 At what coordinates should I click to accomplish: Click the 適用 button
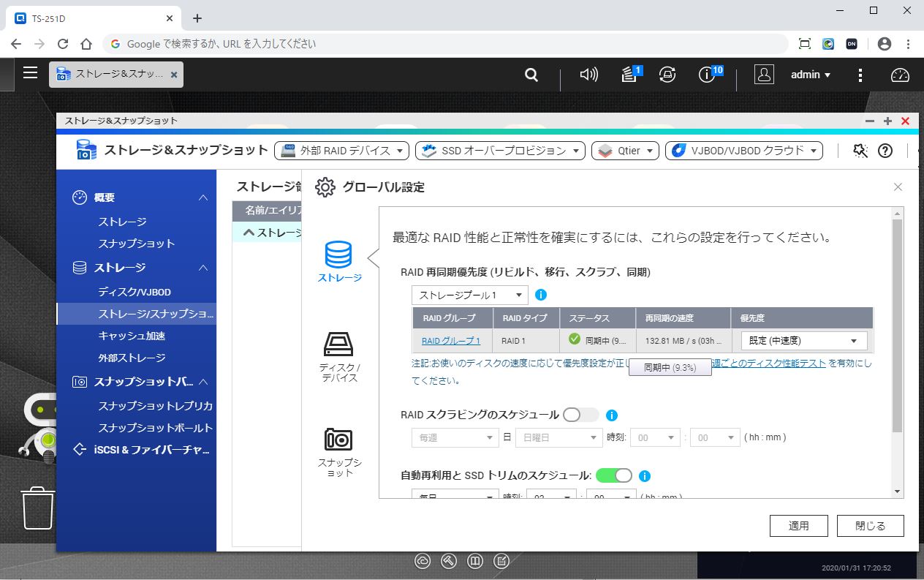(798, 525)
